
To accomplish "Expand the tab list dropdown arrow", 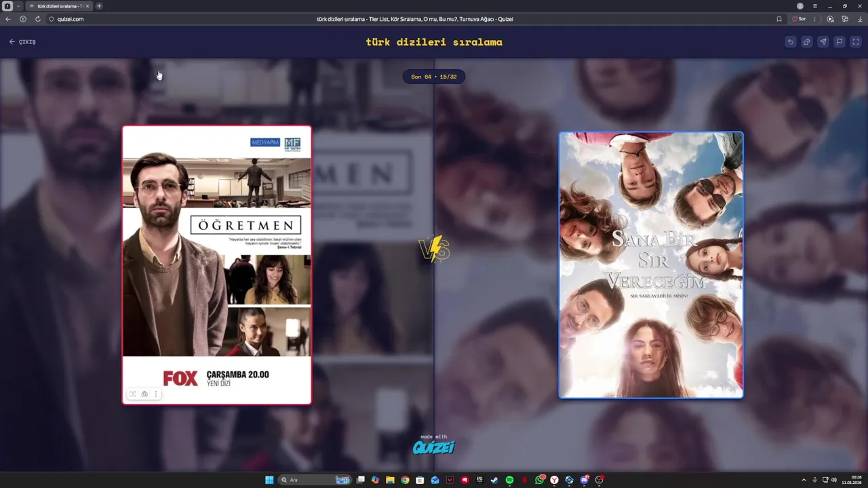I will click(18, 6).
